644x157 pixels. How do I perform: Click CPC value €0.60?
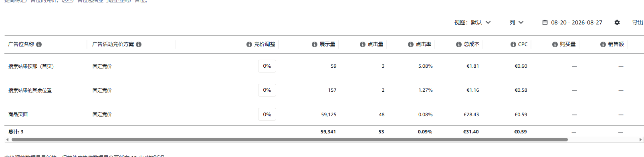(x=521, y=66)
